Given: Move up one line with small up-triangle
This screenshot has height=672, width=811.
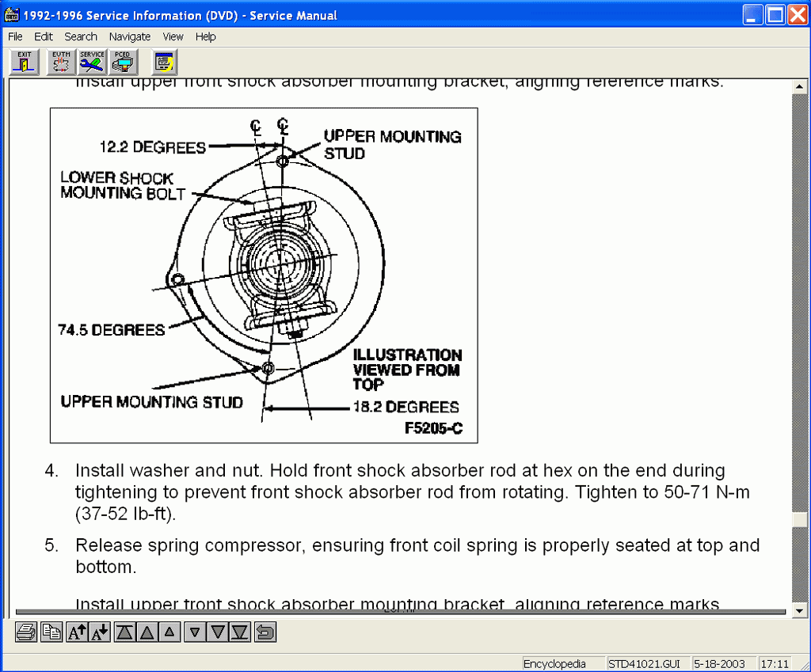Looking at the screenshot, I should (169, 632).
